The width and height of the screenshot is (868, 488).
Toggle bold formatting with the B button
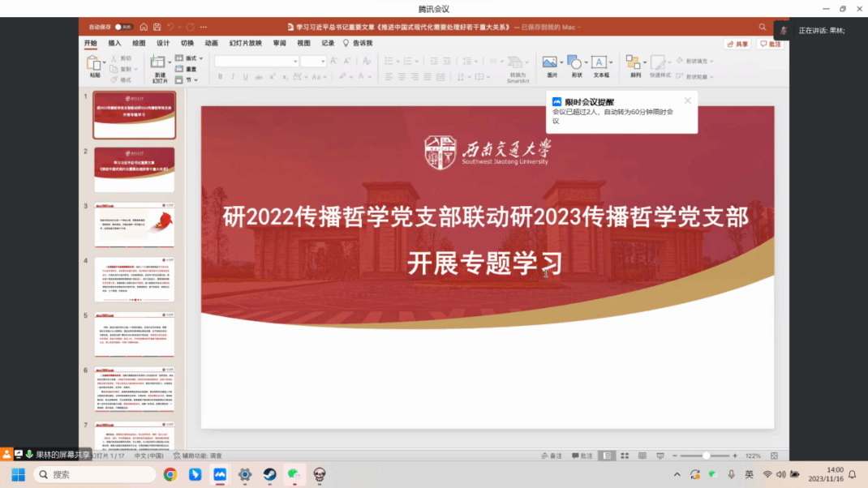pyautogui.click(x=220, y=77)
